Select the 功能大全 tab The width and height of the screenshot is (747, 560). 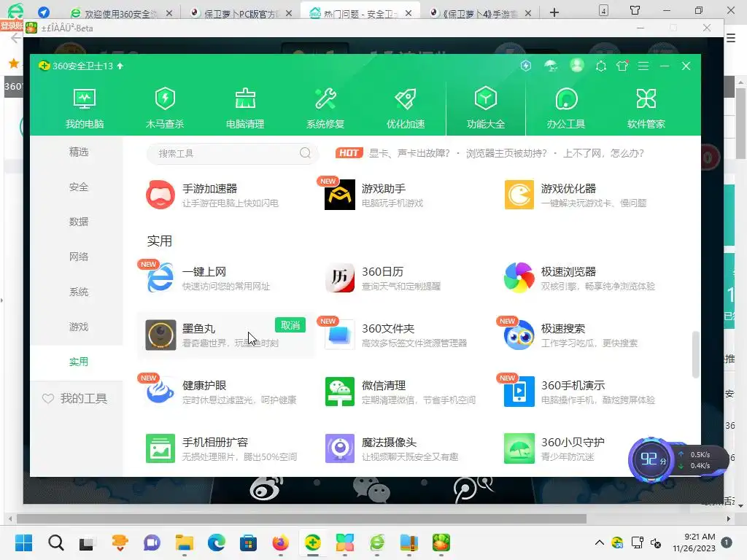[x=485, y=108]
